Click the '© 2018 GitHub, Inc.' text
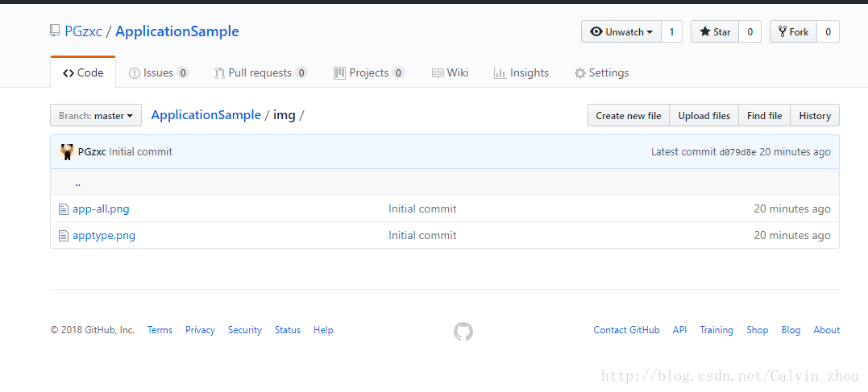The width and height of the screenshot is (868, 392). pos(93,330)
